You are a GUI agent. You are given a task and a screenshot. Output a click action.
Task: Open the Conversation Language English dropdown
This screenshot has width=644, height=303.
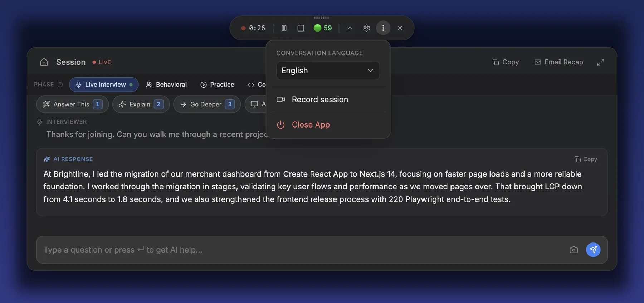coord(328,71)
